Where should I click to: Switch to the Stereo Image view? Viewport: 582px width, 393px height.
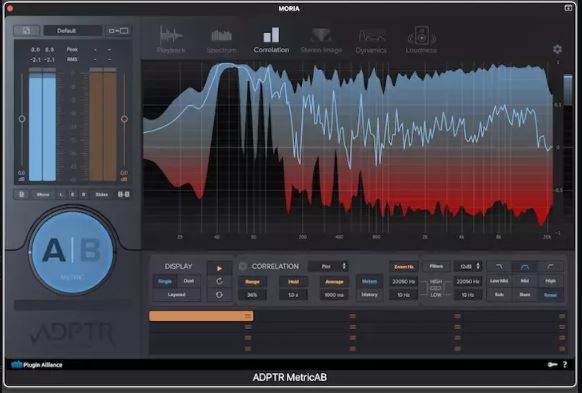point(321,40)
